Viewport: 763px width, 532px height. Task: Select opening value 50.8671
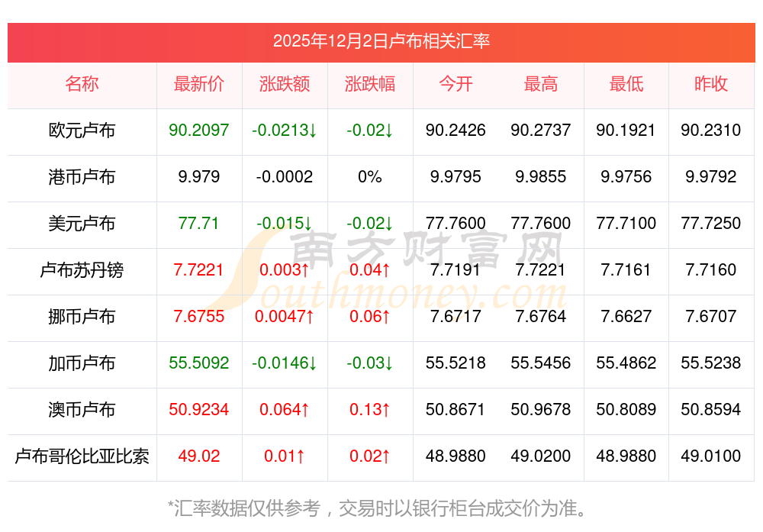coord(456,410)
